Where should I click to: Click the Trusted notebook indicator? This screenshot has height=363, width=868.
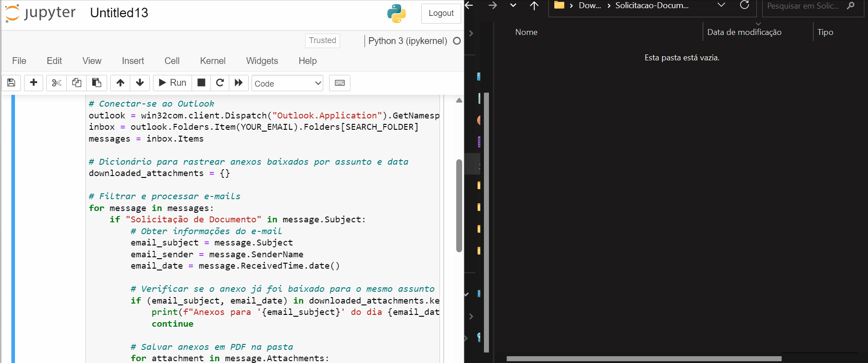coord(322,40)
